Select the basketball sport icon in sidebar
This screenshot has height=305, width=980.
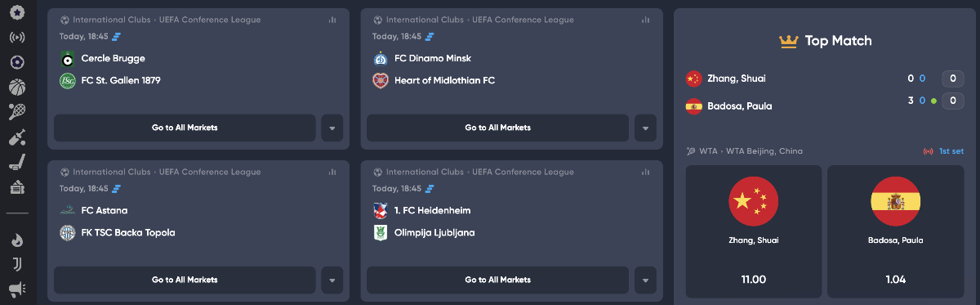[x=17, y=87]
